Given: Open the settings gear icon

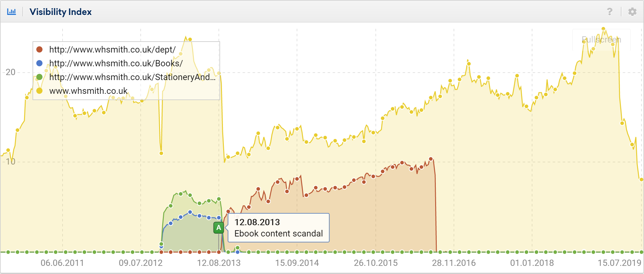Looking at the screenshot, I should click(x=632, y=12).
